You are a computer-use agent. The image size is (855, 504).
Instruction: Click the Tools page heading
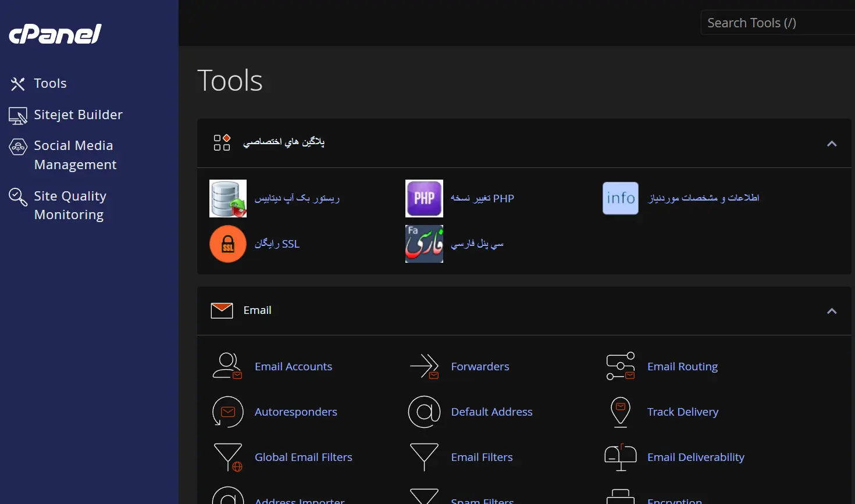tap(230, 80)
